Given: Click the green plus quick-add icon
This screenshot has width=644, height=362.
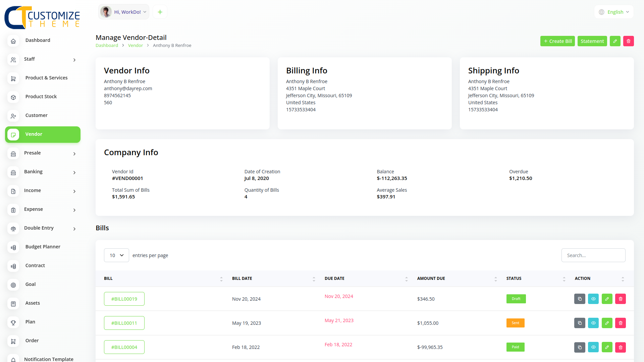Looking at the screenshot, I should tap(160, 12).
